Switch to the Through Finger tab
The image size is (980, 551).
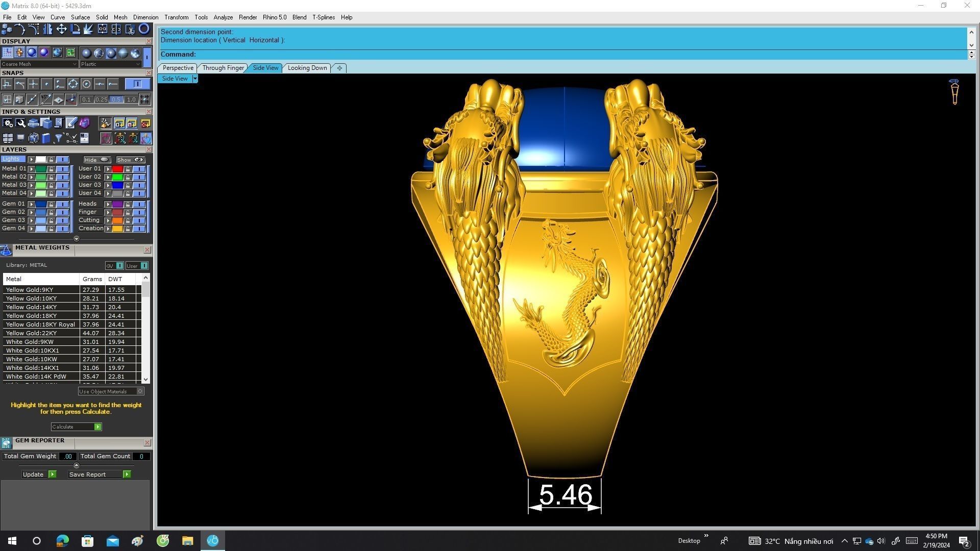coord(223,68)
